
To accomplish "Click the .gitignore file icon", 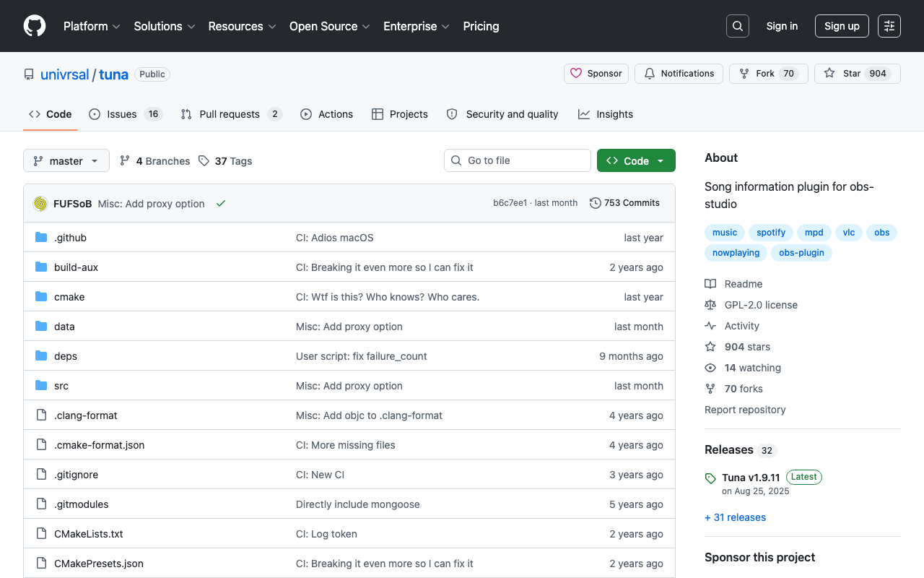I will click(41, 475).
